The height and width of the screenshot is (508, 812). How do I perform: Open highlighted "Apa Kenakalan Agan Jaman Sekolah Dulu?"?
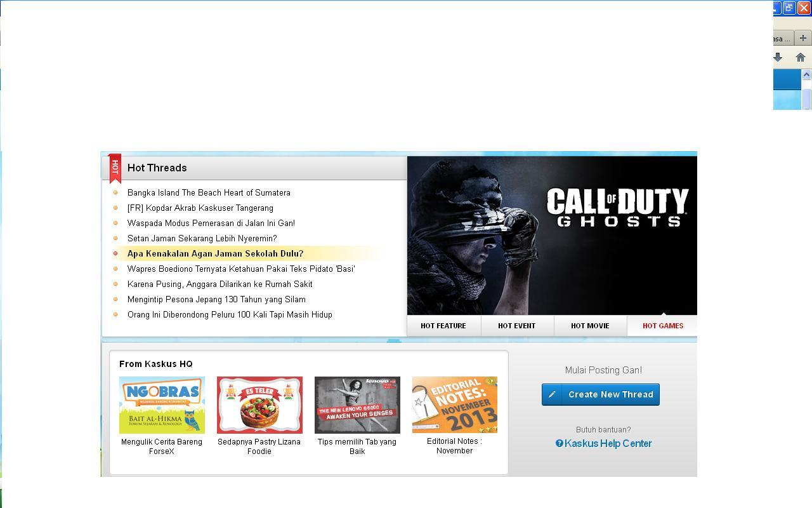(216, 253)
